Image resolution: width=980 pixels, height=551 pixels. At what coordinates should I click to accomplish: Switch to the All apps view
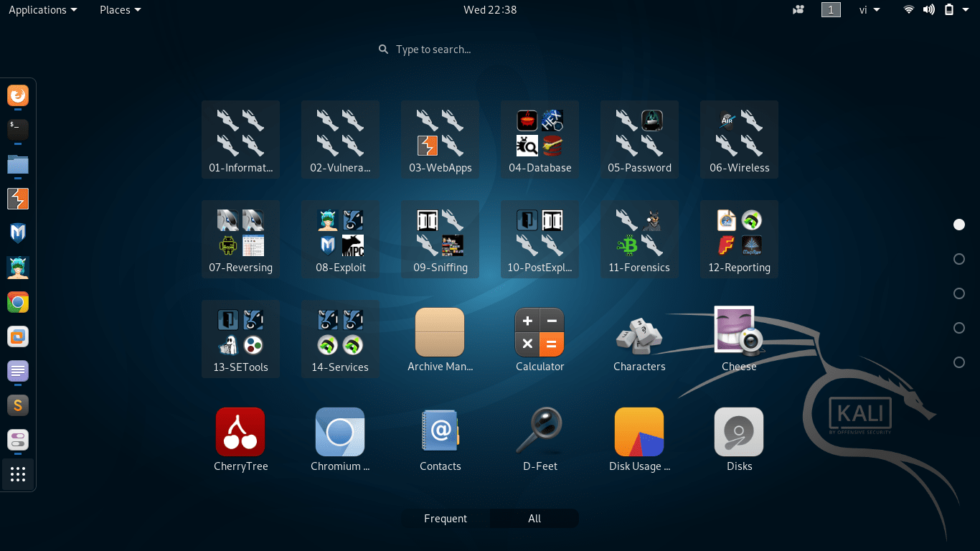pos(534,519)
